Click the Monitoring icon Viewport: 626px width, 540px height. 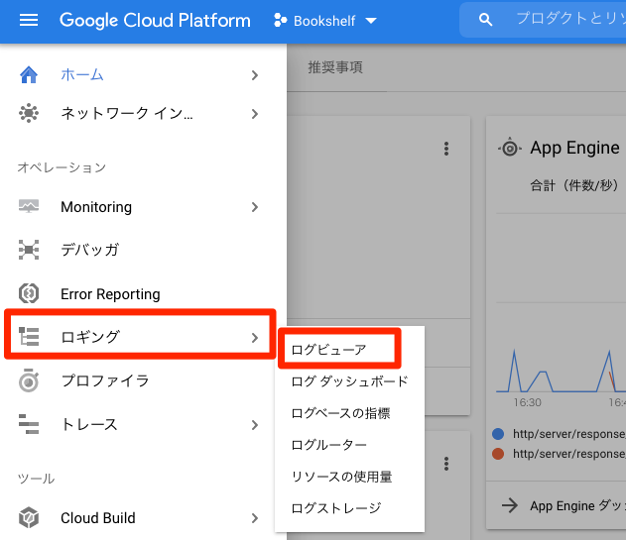point(29,206)
